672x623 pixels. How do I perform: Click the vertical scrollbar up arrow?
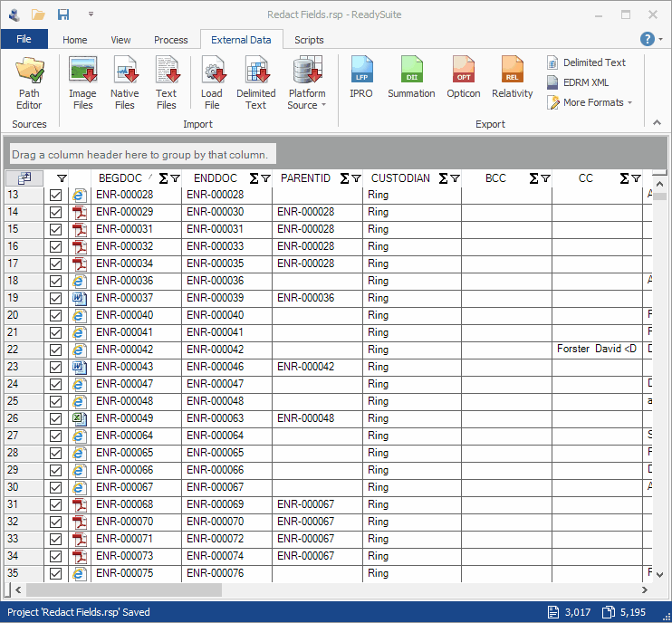[660, 184]
